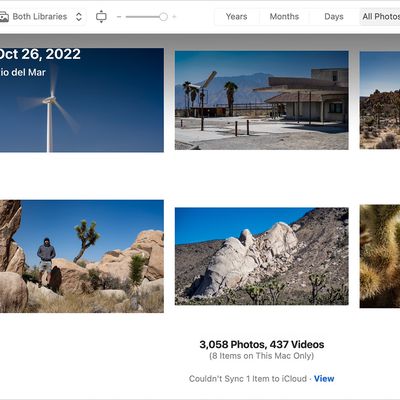Viewport: 400px width, 400px height.
Task: Click the Oct 26, 2022 date heading
Action: [x=40, y=54]
